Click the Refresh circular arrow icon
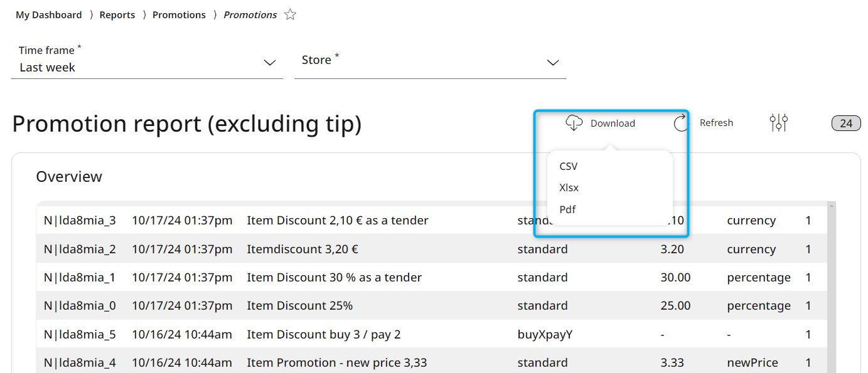The image size is (868, 373). (682, 123)
